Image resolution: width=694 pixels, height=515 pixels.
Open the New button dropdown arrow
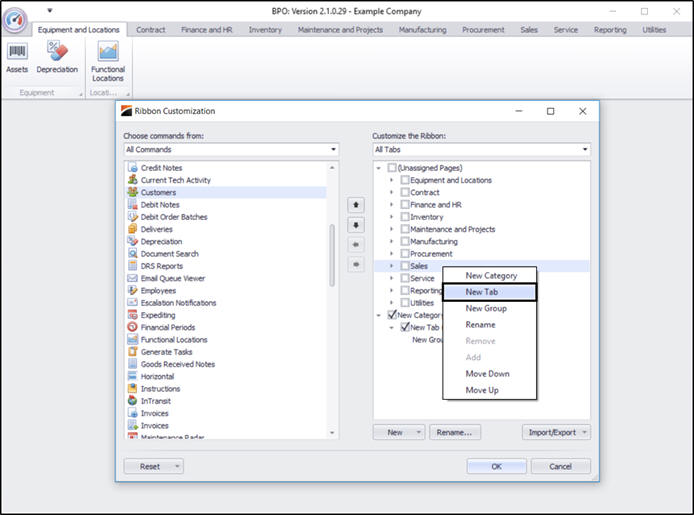(418, 432)
